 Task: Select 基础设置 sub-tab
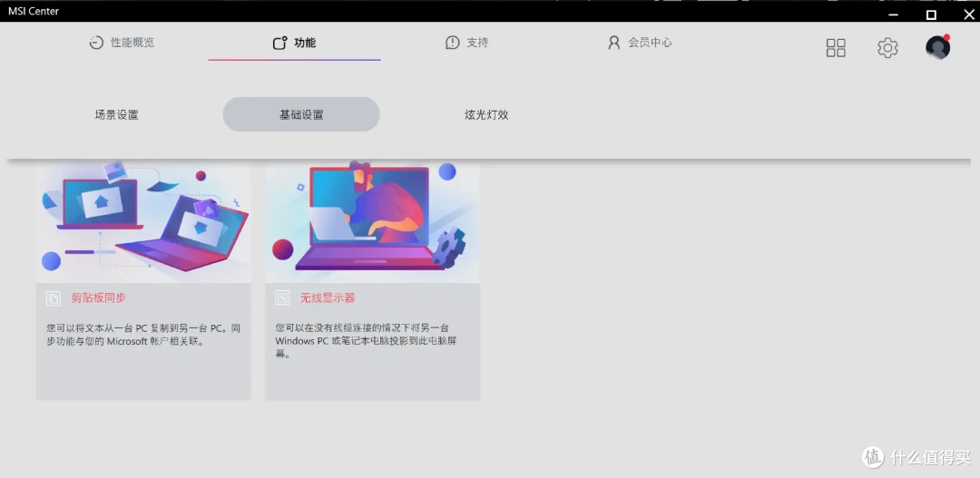301,114
